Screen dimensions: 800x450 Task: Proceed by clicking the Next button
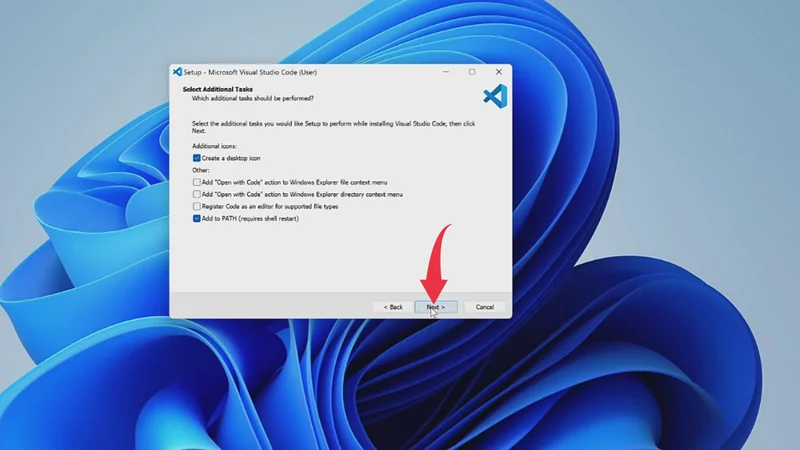436,307
